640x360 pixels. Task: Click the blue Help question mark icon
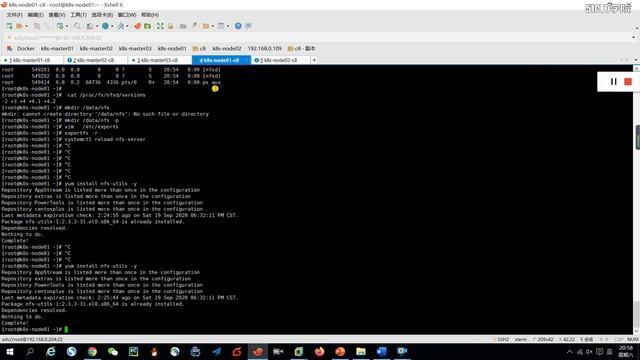238,26
